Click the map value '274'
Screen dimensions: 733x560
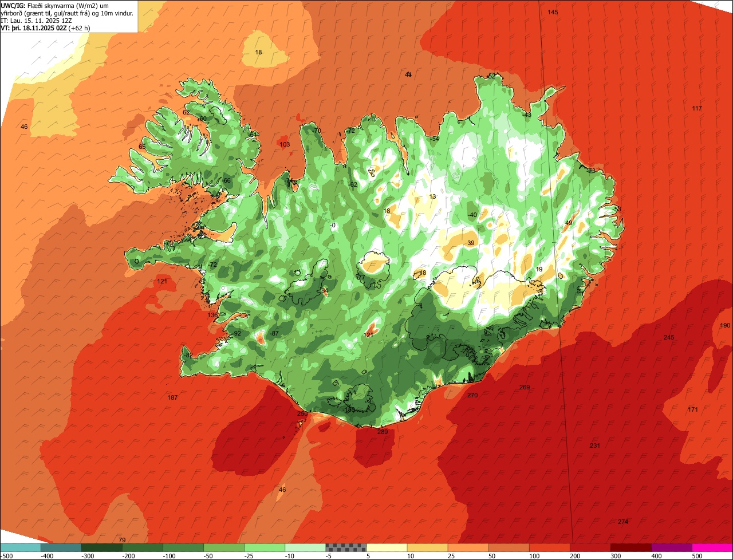pyautogui.click(x=623, y=522)
